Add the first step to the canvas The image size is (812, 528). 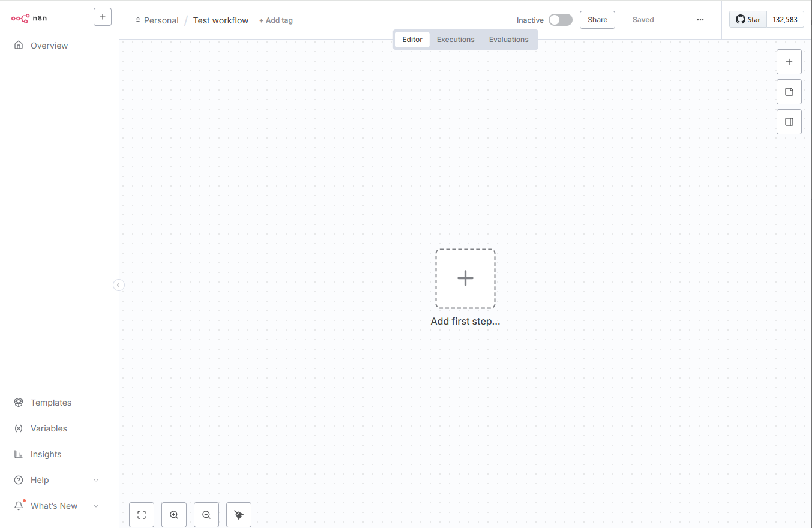(465, 278)
